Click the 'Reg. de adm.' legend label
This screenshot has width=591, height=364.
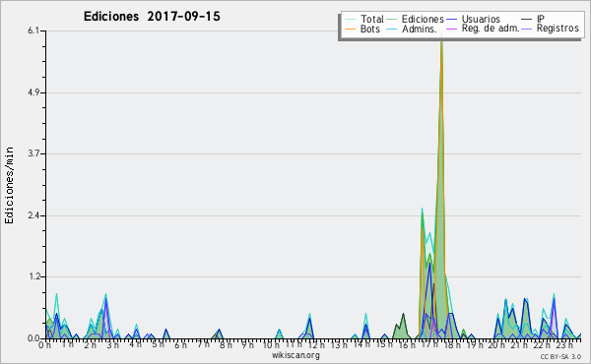tap(491, 29)
